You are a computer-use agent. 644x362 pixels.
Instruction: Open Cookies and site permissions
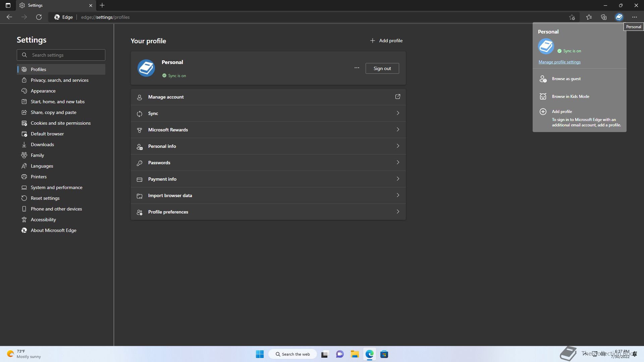[61, 123]
